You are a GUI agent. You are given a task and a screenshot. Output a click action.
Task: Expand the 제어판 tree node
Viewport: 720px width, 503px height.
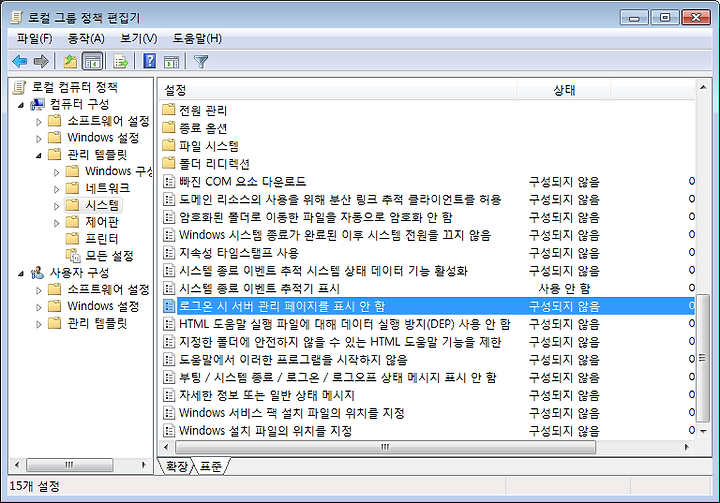click(x=56, y=223)
